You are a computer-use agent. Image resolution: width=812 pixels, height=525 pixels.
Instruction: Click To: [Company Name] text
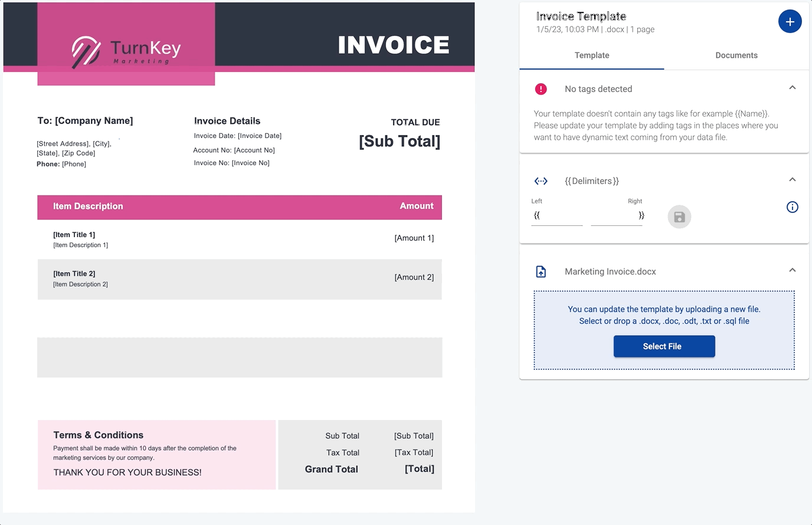point(85,121)
